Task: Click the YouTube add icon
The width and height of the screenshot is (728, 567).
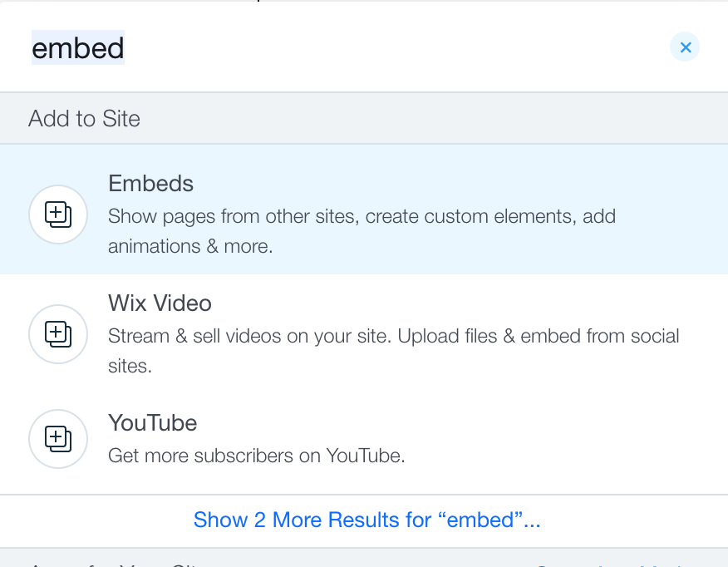Action: (58, 438)
